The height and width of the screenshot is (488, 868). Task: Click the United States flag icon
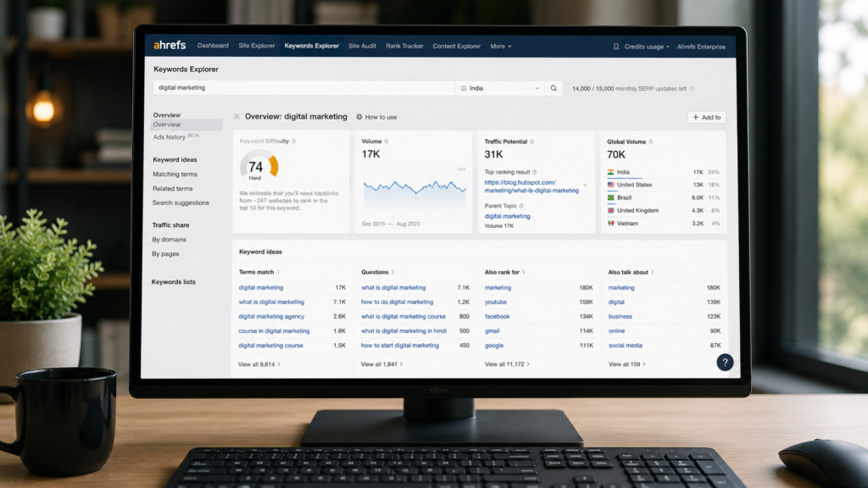tap(610, 185)
